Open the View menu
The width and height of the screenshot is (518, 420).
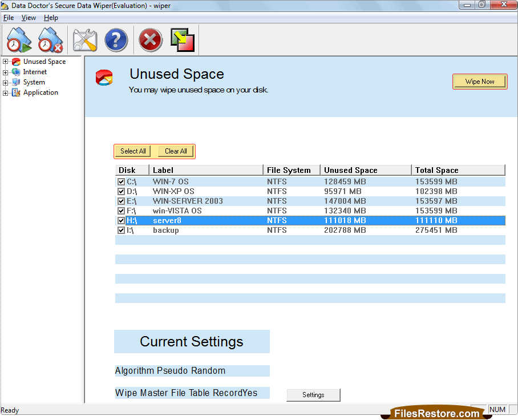[29, 18]
